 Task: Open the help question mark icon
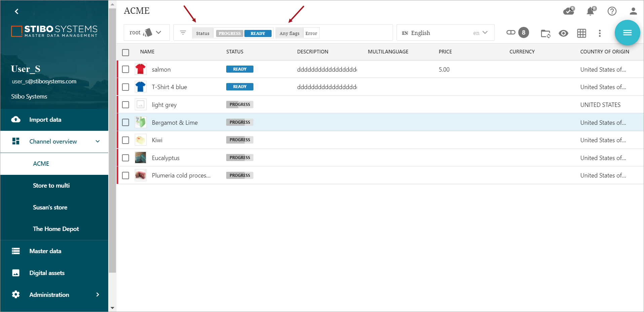612,11
